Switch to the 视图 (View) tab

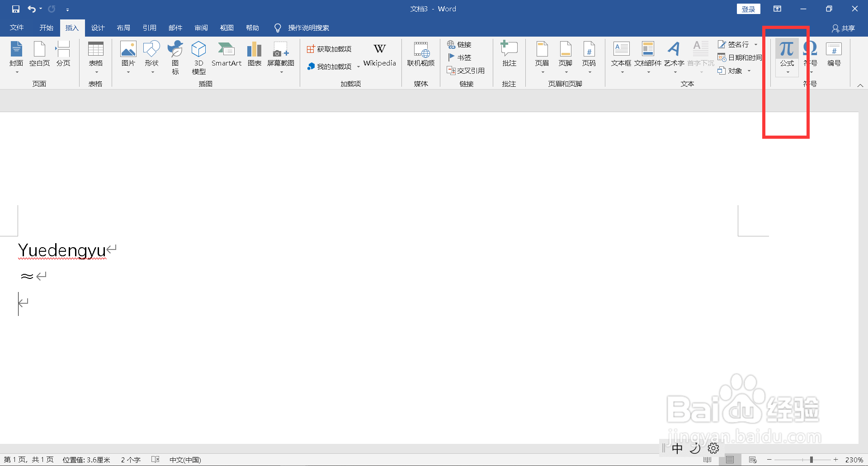tap(227, 28)
